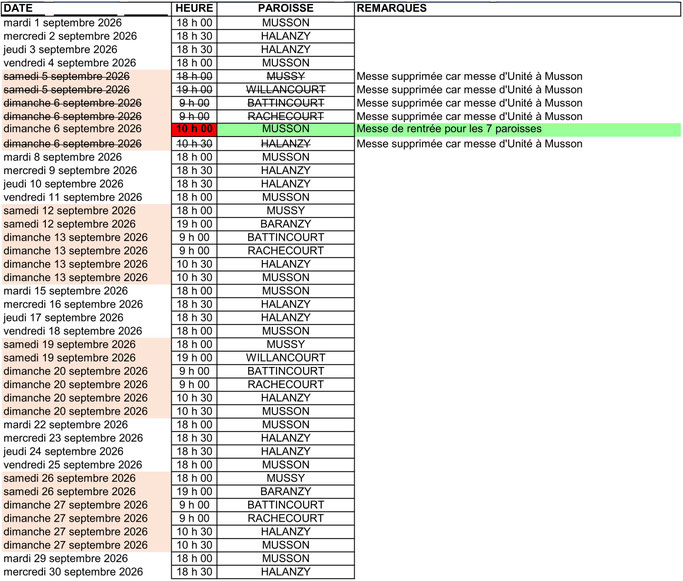Select Messe supprimée remark in crossed-out MUSSY row
This screenshot has width=683, height=581.
[x=470, y=77]
